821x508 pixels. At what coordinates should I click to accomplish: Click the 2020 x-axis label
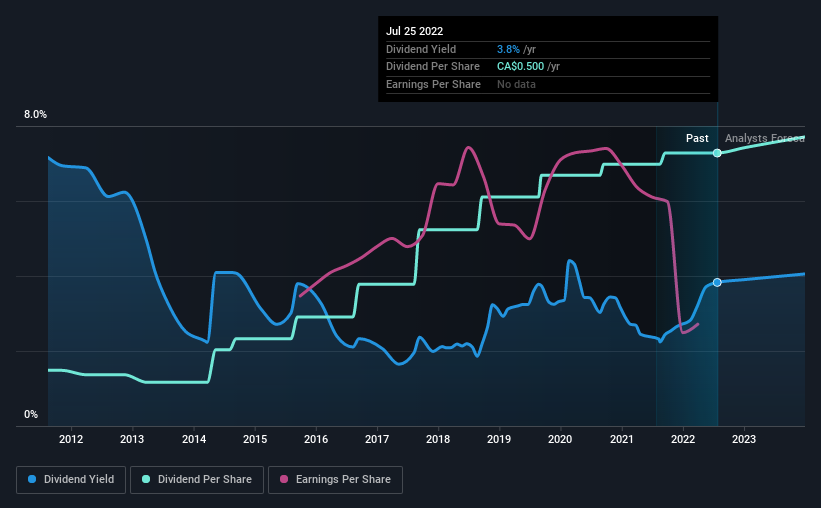(x=560, y=439)
